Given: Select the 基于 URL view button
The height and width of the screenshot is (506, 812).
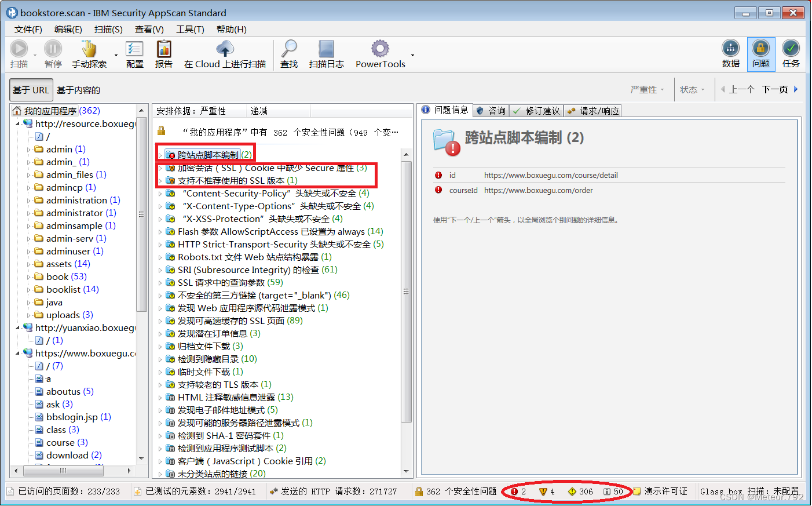Looking at the screenshot, I should (31, 90).
